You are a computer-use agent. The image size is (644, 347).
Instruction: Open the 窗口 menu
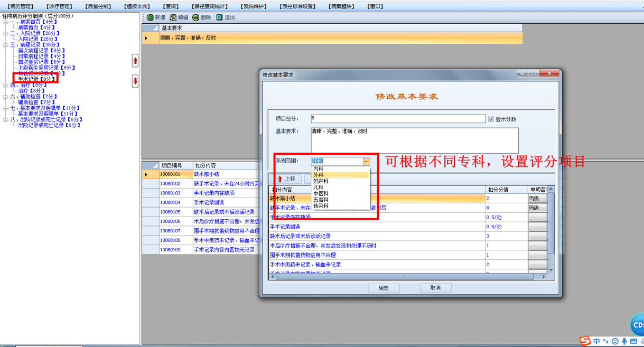click(375, 6)
